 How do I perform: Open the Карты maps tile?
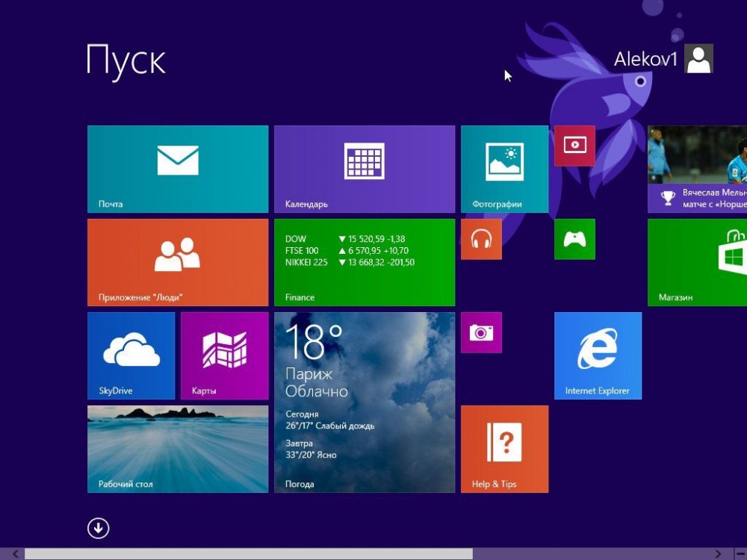point(224,355)
